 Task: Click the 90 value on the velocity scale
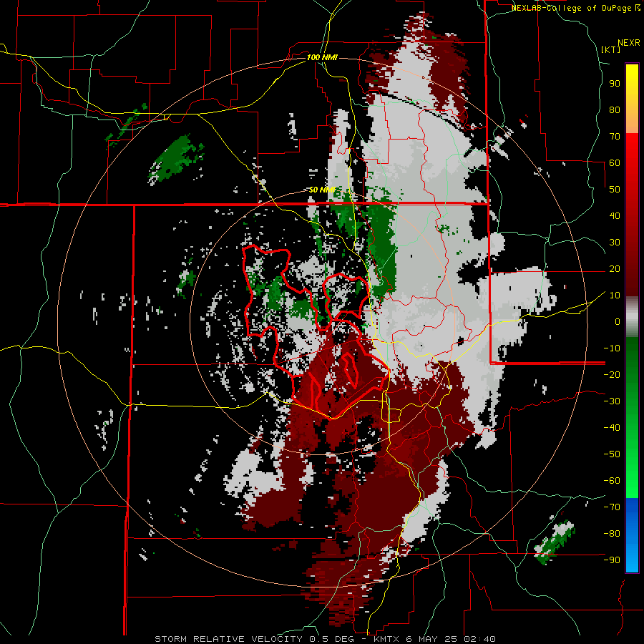(x=615, y=84)
